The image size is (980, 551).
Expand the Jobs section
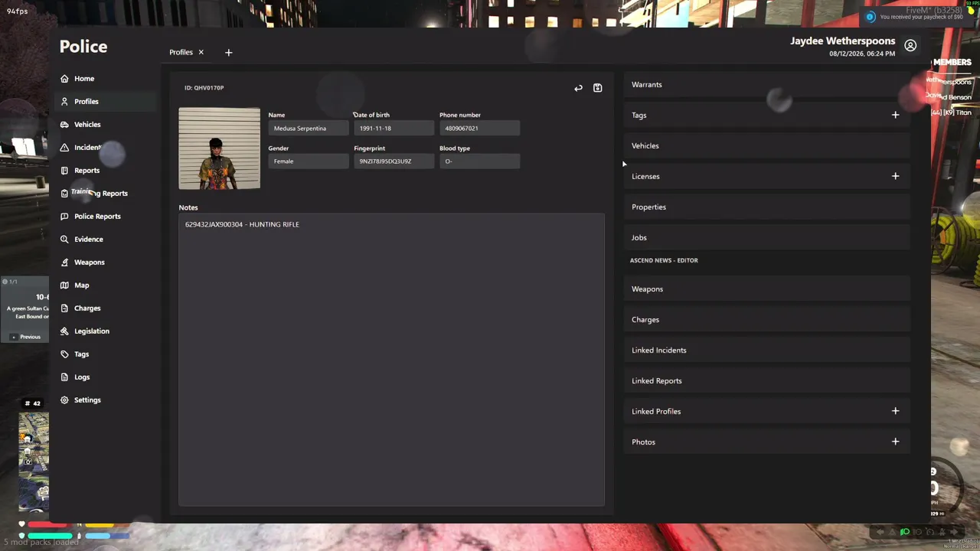[767, 237]
